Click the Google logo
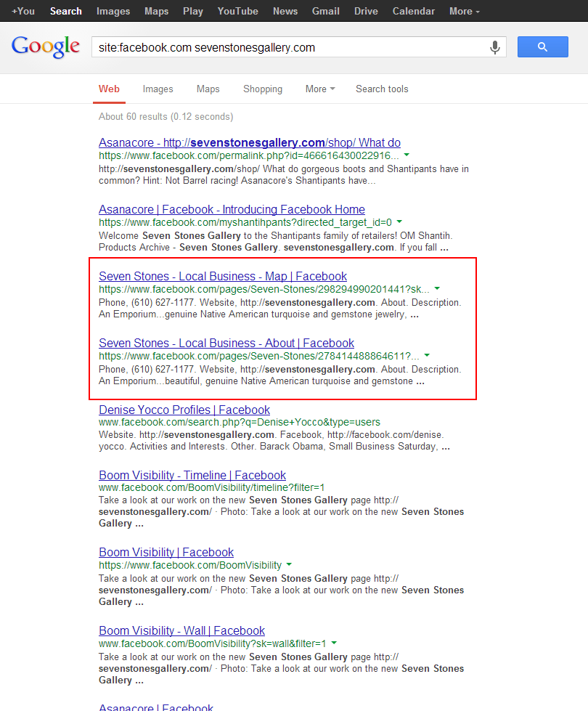588x711 pixels. (45, 46)
